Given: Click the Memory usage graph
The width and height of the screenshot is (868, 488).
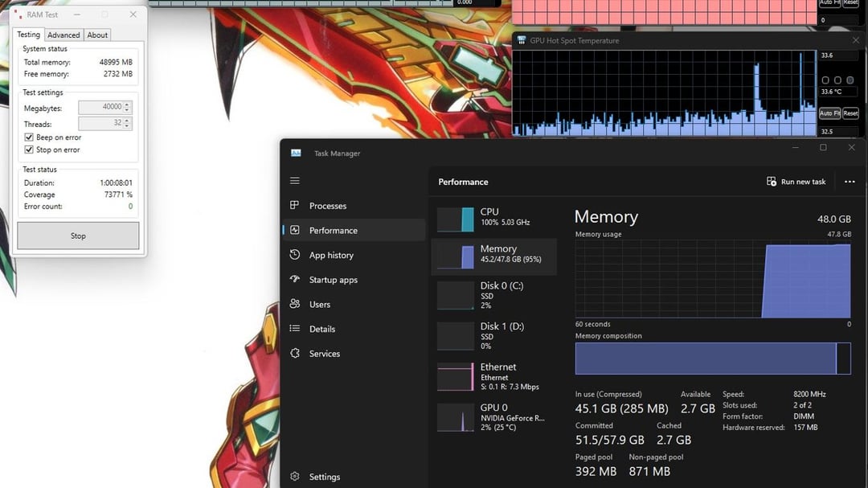Looking at the screenshot, I should click(712, 279).
